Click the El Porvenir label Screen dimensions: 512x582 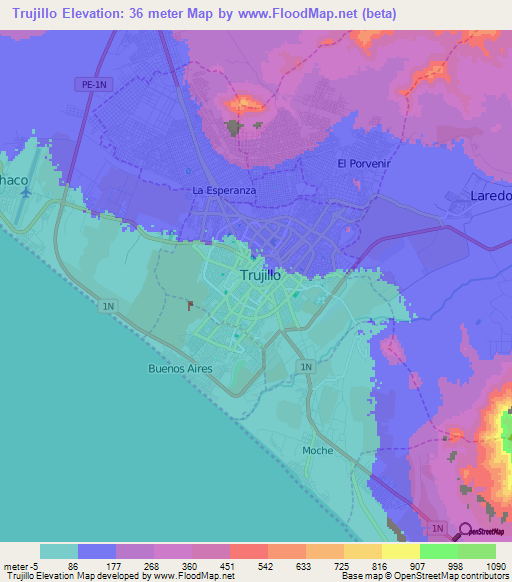tap(364, 164)
